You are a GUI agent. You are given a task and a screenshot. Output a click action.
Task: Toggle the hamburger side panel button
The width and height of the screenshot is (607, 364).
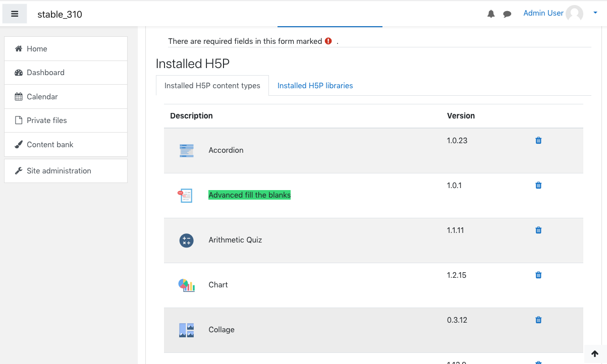coord(15,14)
